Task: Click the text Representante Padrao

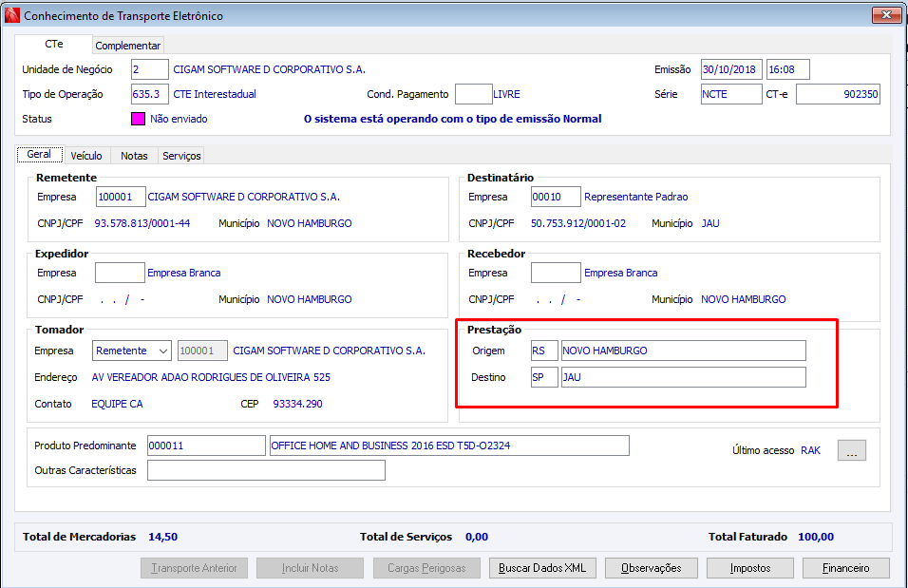Action: pyautogui.click(x=635, y=197)
